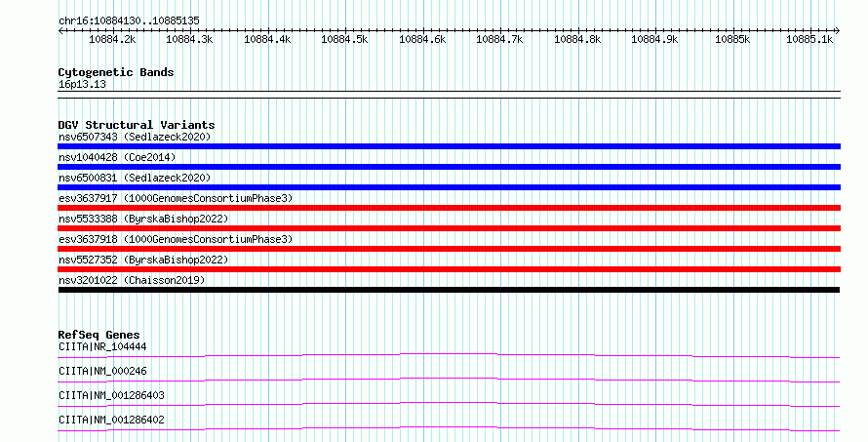The image size is (868, 442).
Task: Open variant esv3637917 label
Action: point(176,198)
